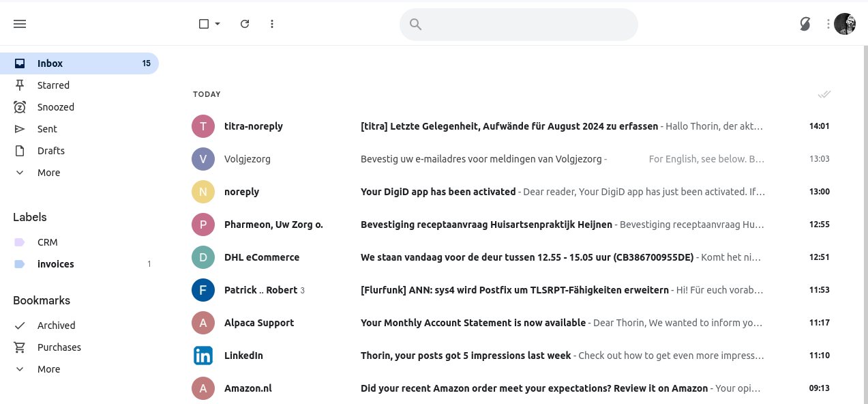Screen dimensions: 868x404
Task: Go to the Starred folder
Action: (53, 85)
